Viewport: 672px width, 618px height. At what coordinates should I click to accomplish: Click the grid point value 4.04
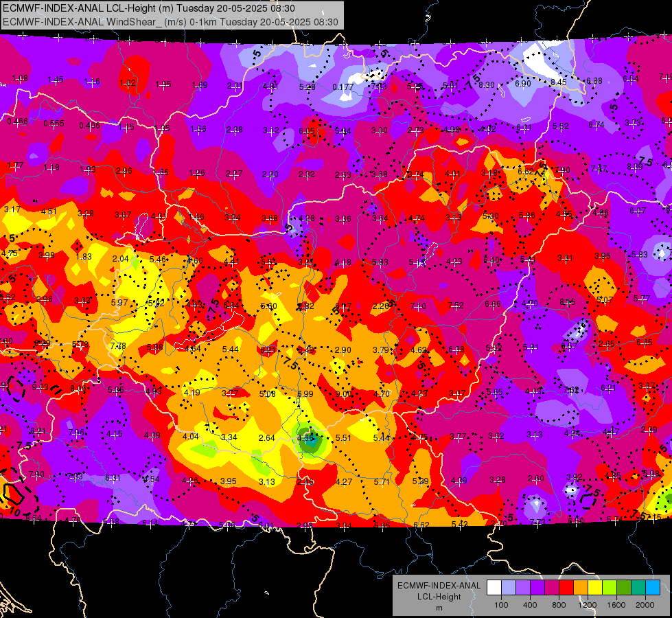coord(191,436)
